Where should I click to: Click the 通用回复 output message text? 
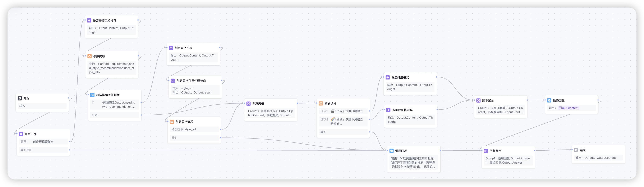coord(413,163)
